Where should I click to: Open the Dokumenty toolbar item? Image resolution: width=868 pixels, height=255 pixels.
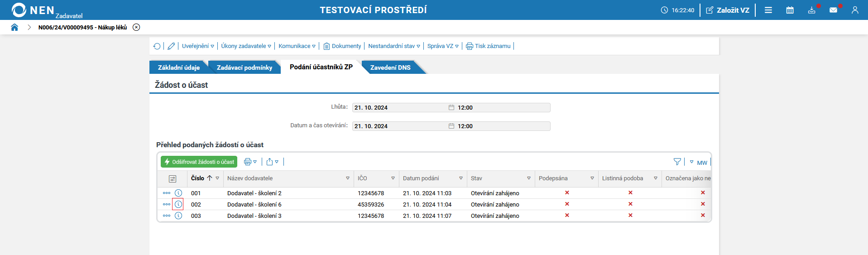click(x=342, y=46)
